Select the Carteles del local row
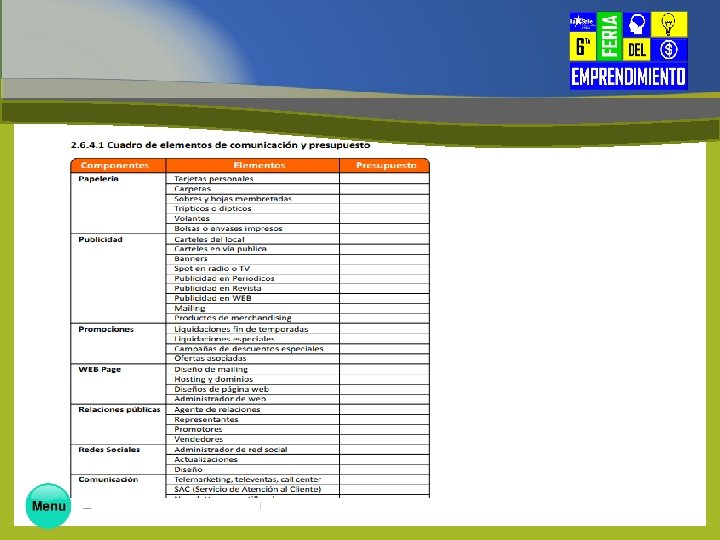Image resolution: width=720 pixels, height=540 pixels. coord(253,239)
